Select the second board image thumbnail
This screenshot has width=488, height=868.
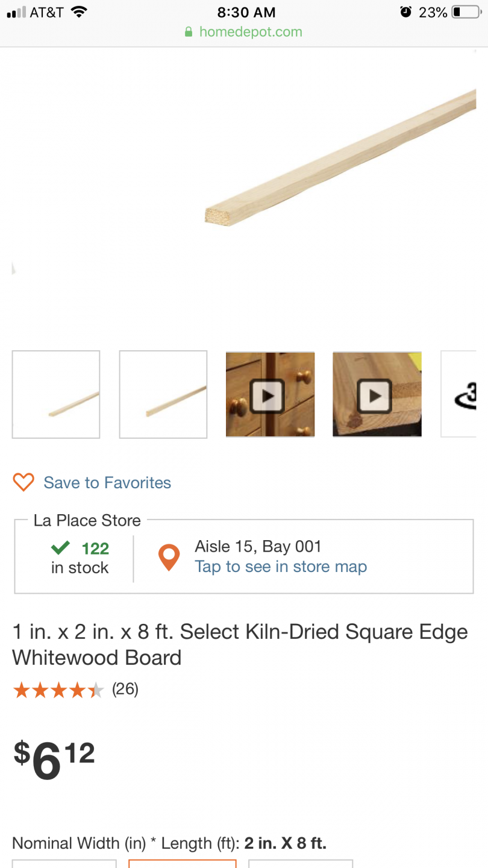tap(163, 394)
